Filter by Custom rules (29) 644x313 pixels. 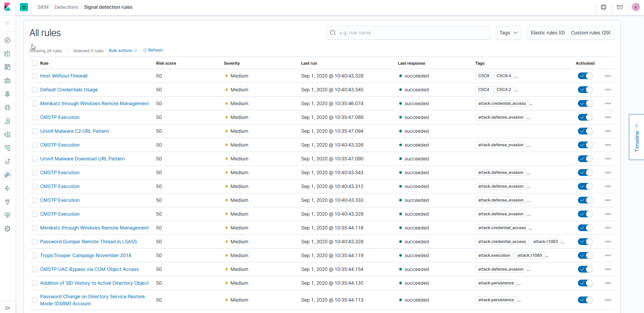point(590,33)
